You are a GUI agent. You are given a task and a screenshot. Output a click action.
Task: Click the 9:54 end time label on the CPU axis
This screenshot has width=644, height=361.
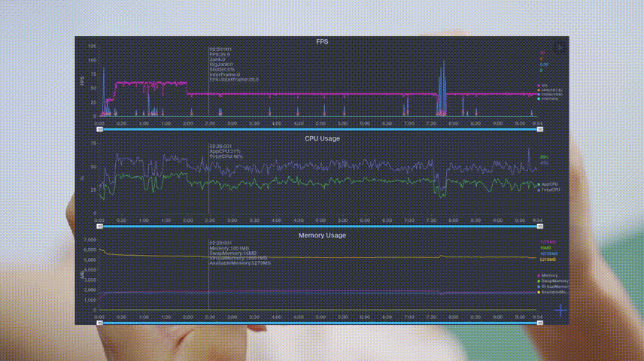tap(537, 220)
